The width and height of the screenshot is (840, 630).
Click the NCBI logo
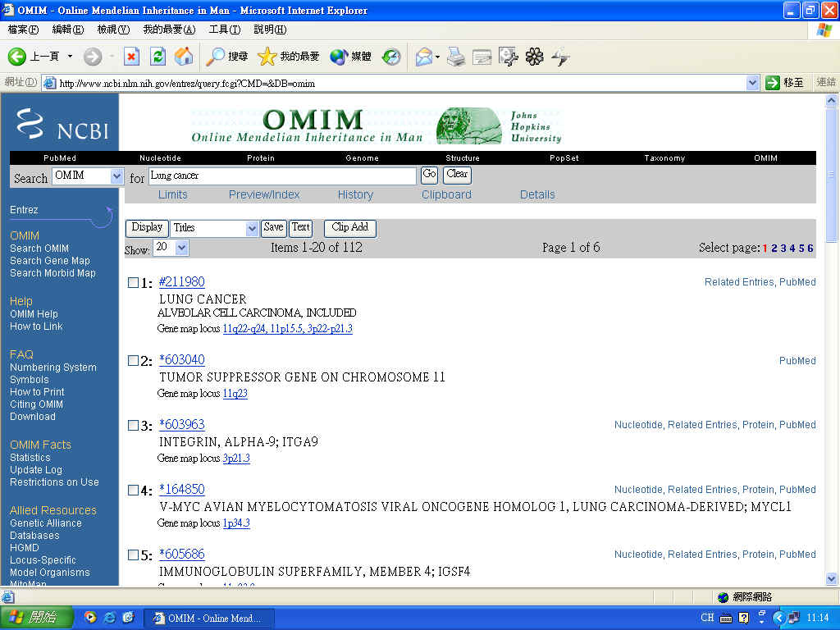[x=62, y=124]
